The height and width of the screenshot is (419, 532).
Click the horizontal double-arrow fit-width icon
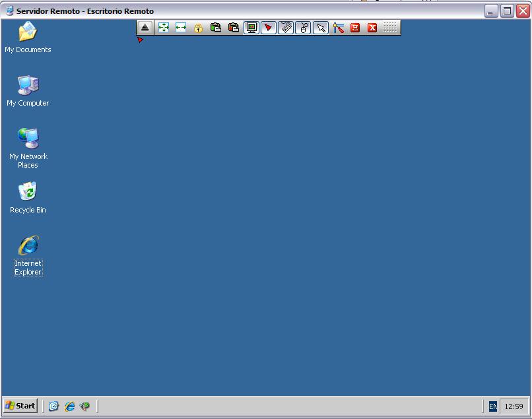tap(181, 28)
